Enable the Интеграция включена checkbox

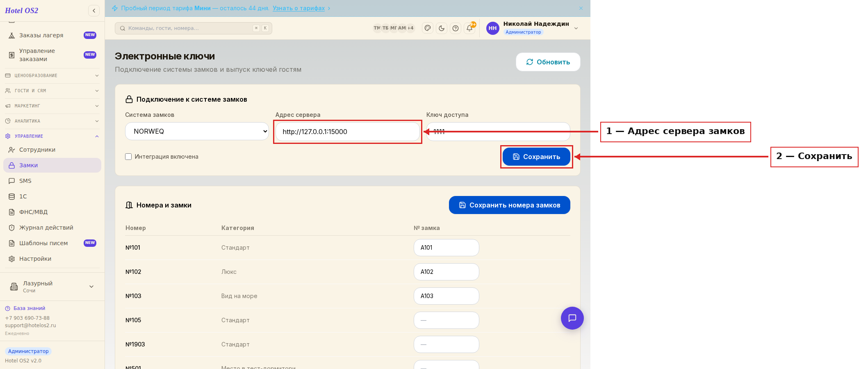tap(128, 157)
